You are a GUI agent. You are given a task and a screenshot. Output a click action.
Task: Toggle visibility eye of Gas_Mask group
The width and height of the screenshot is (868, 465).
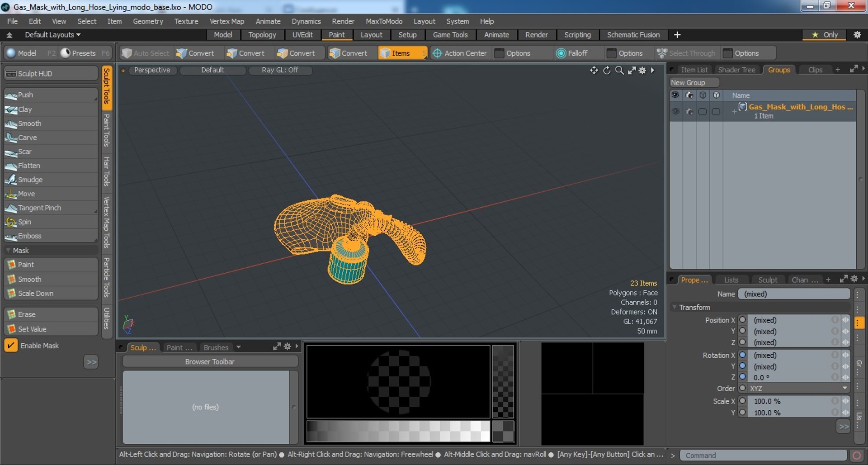tap(675, 111)
